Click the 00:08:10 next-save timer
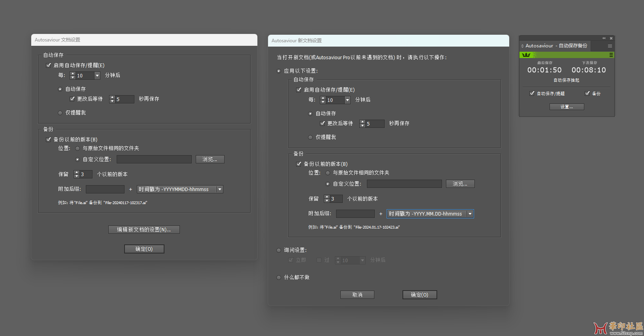The width and height of the screenshot is (644, 336). 589,70
